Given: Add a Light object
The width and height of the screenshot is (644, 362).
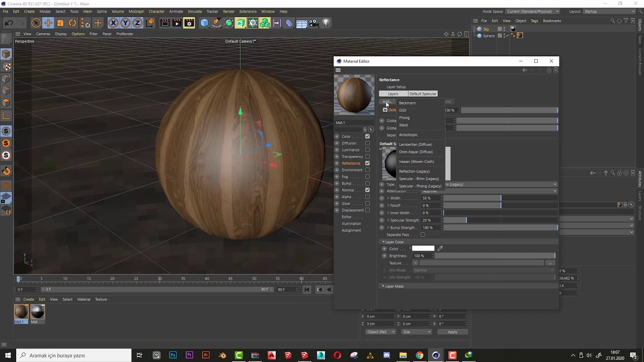Looking at the screenshot, I should pos(326,23).
